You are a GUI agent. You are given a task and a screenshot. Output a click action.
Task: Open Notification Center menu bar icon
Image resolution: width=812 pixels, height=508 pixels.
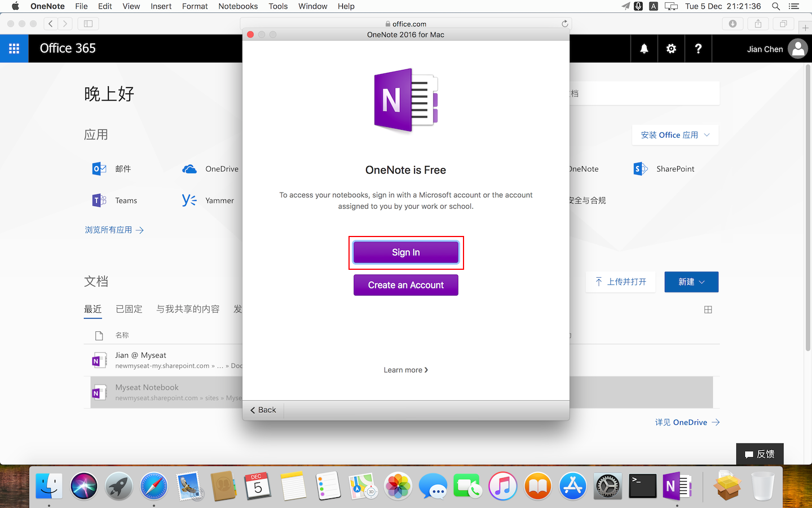coord(794,6)
